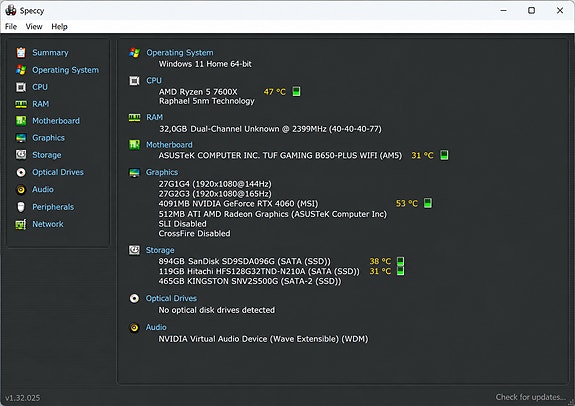Select Storage in the left sidebar

[x=47, y=155]
